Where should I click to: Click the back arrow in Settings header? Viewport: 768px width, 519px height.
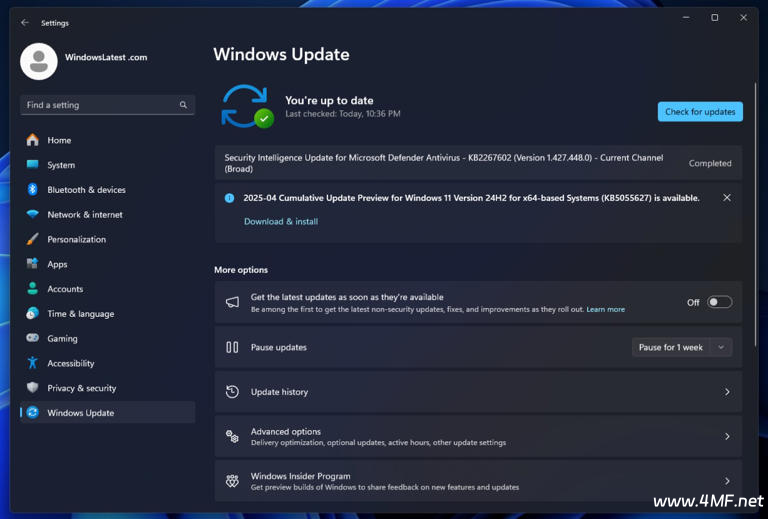coord(25,22)
